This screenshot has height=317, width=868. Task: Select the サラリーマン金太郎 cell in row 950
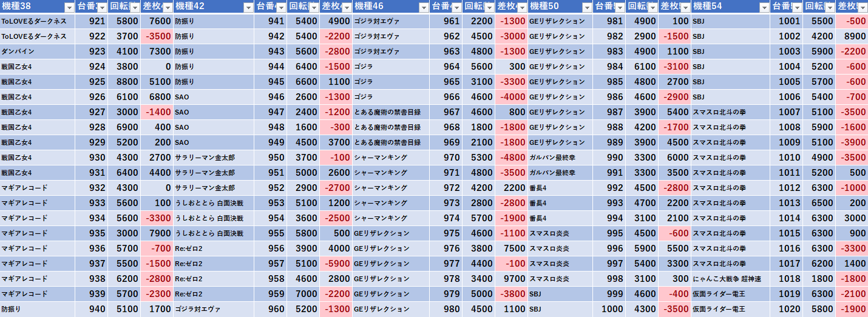[213, 158]
